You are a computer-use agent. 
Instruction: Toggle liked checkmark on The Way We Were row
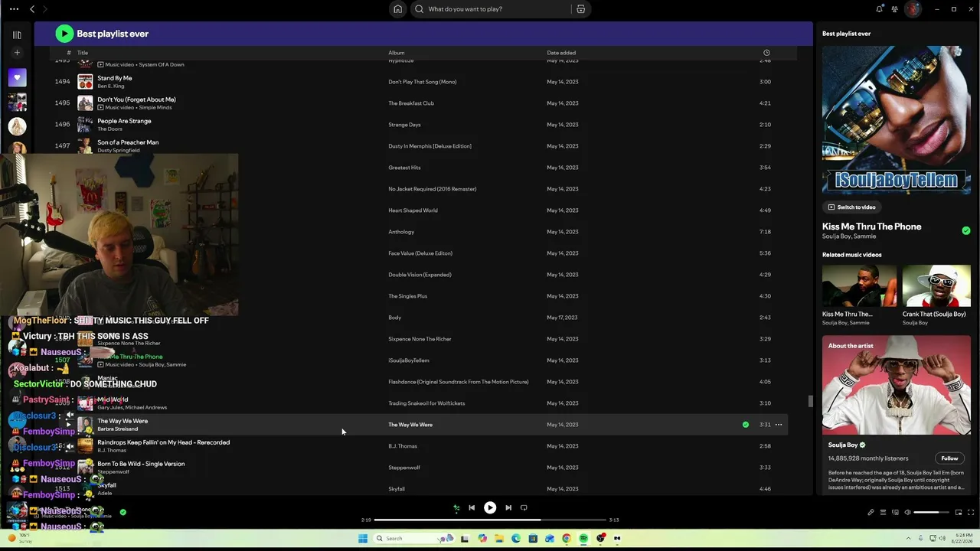[745, 425]
